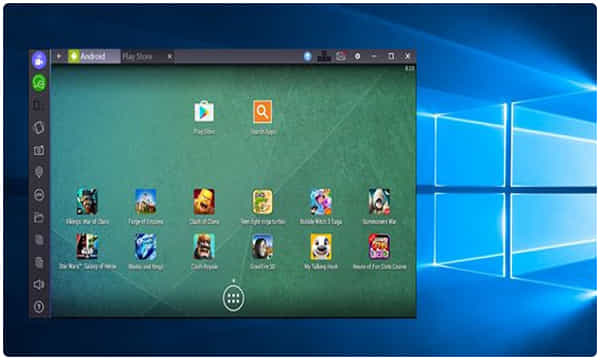The image size is (600, 360).
Task: Open BlueStacks settings gear
Action: tap(357, 56)
